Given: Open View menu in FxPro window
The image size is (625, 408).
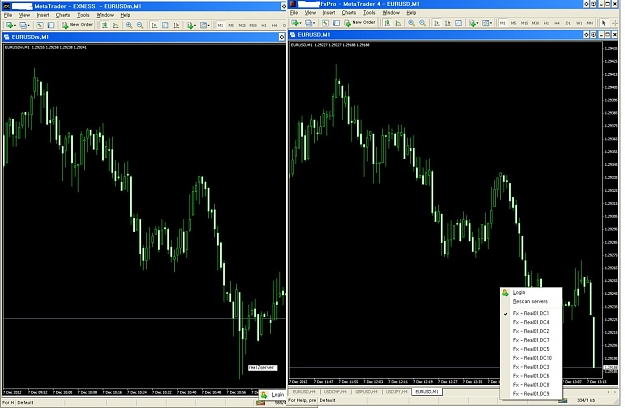Looking at the screenshot, I should [310, 13].
